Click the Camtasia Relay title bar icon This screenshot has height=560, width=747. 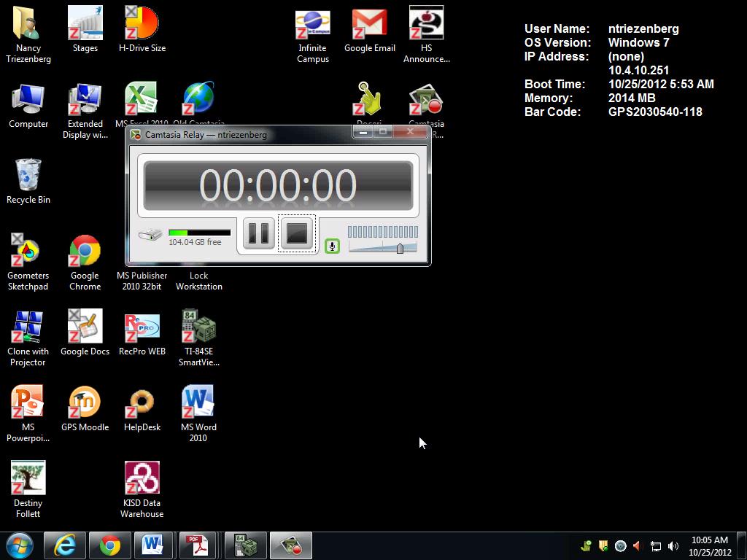click(x=136, y=135)
